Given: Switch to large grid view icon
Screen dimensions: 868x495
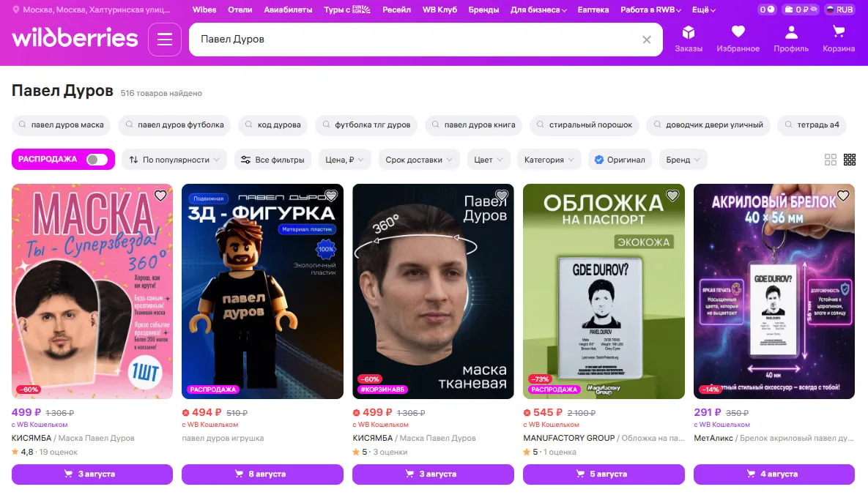Looking at the screenshot, I should pyautogui.click(x=831, y=160).
